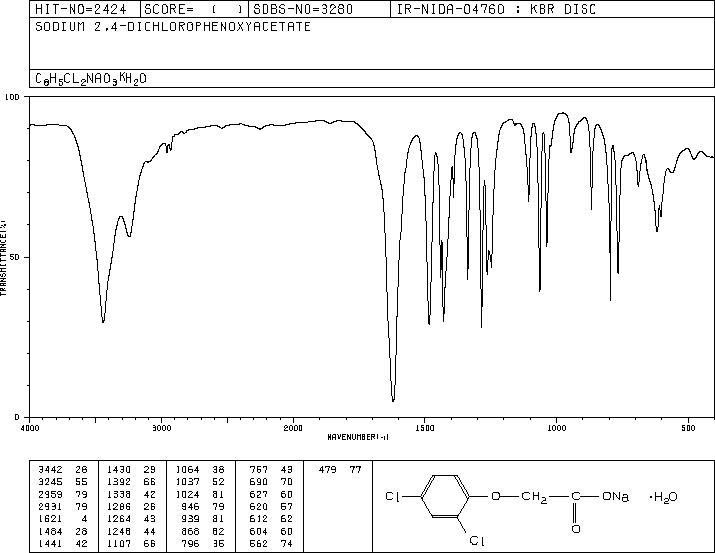
Task: Click the strongest peak near 1621 wavenumber
Action: pos(393,399)
